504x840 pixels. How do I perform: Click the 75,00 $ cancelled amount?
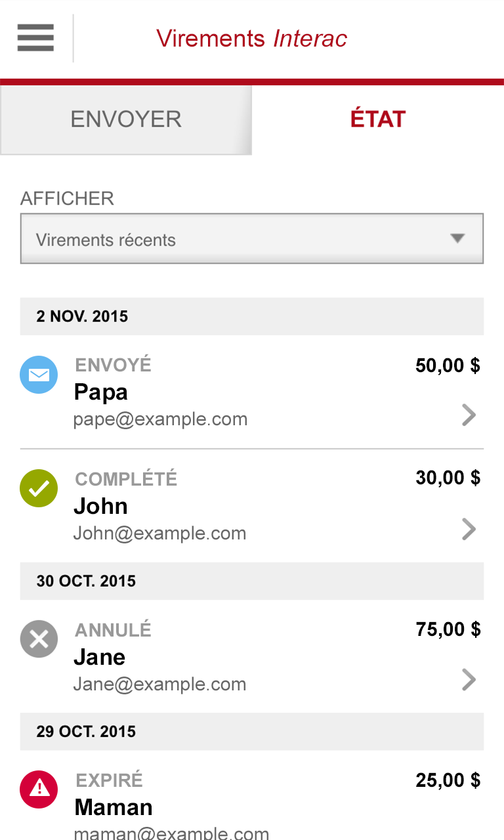[x=448, y=630]
